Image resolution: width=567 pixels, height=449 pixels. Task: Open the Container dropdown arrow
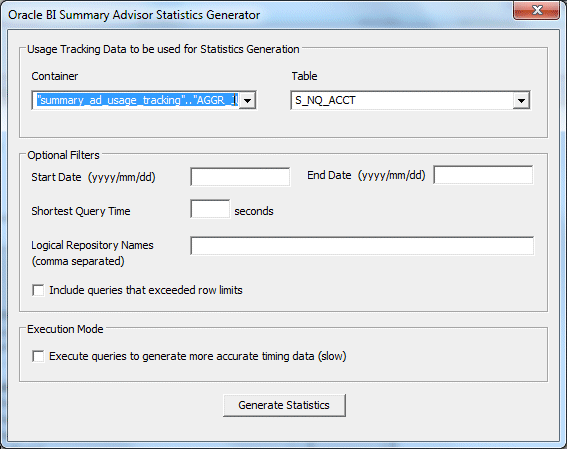[x=248, y=101]
